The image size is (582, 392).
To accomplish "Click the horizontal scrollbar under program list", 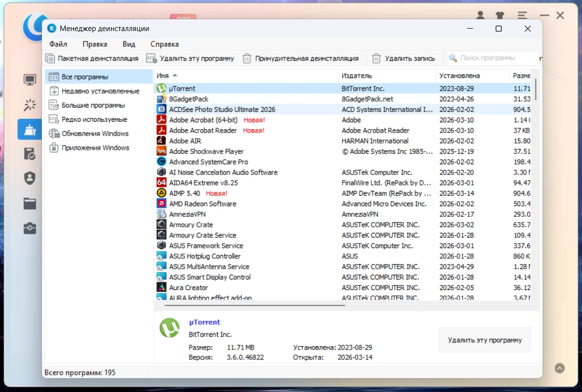I will pyautogui.click(x=254, y=305).
